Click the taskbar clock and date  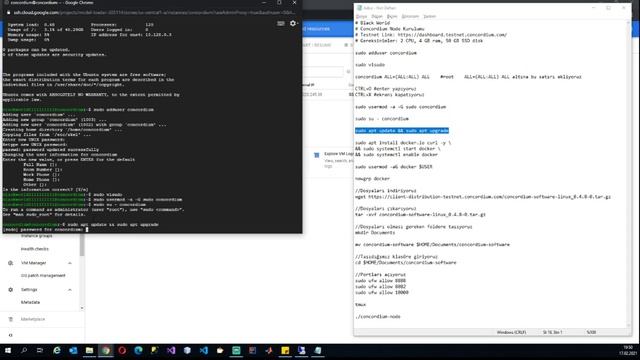pyautogui.click(x=628, y=351)
